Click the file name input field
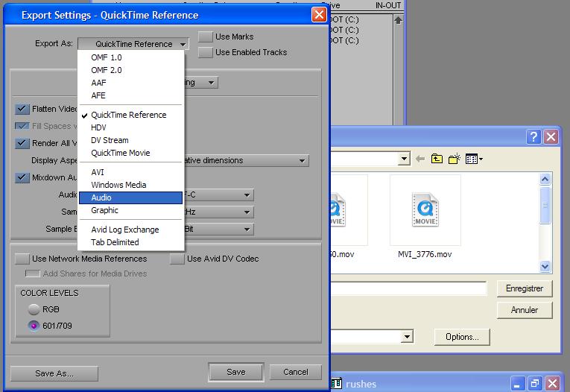570x392 pixels. [x=408, y=288]
